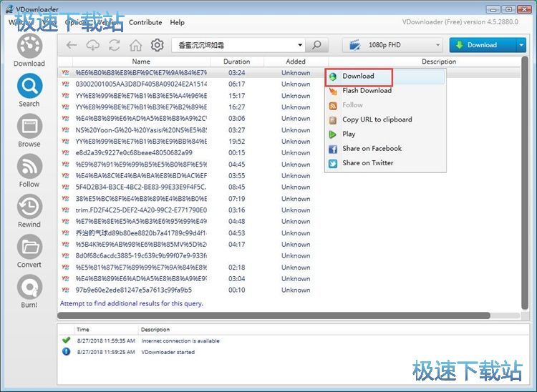Open settings via gear toolbar icon

coord(158,45)
